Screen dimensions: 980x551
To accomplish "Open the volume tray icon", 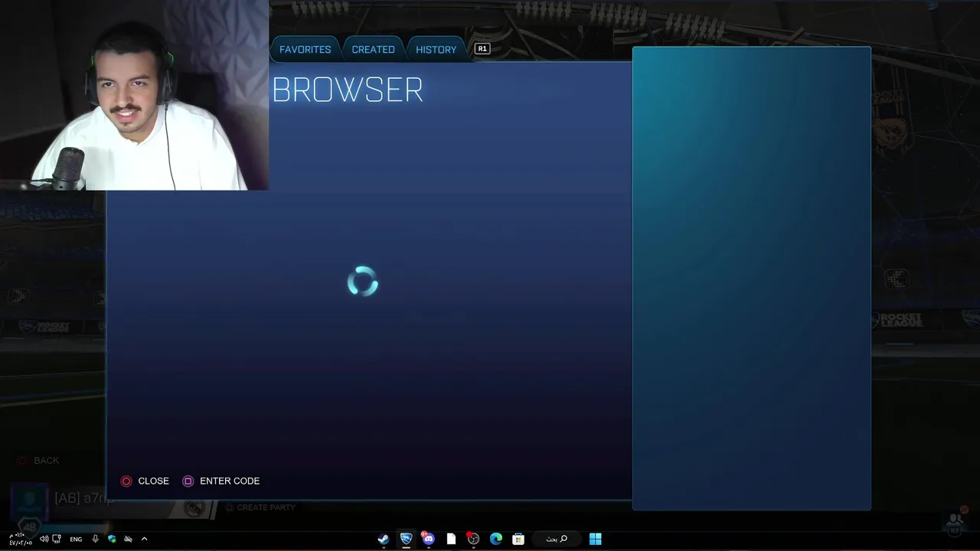I will coord(44,539).
